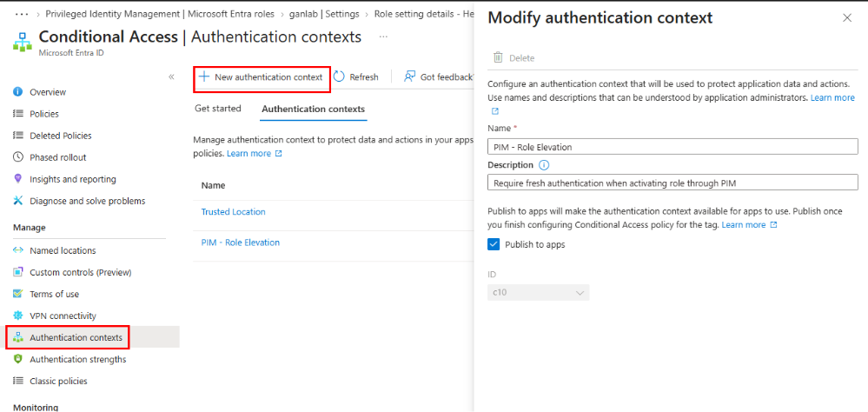
Task: Close the Modify authentication context panel
Action: (847, 17)
